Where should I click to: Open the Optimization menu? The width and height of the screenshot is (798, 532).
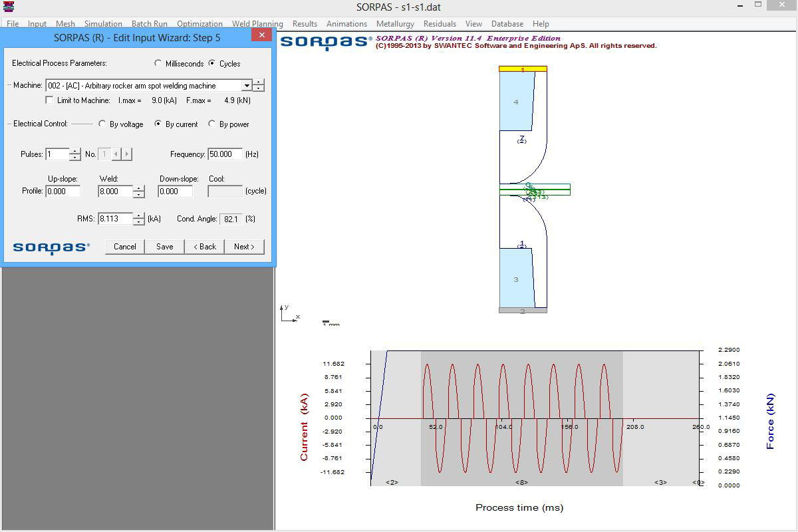click(199, 24)
